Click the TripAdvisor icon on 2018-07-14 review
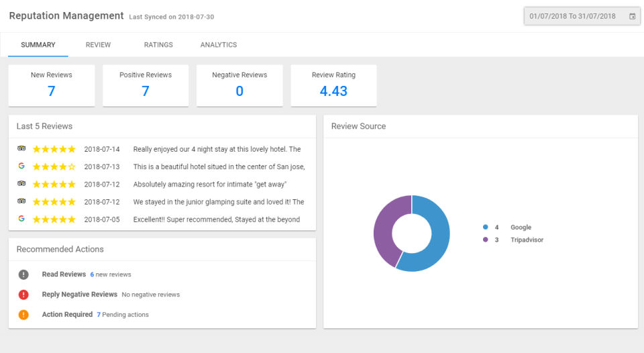Viewport: 644px width, 353px height. pos(21,149)
